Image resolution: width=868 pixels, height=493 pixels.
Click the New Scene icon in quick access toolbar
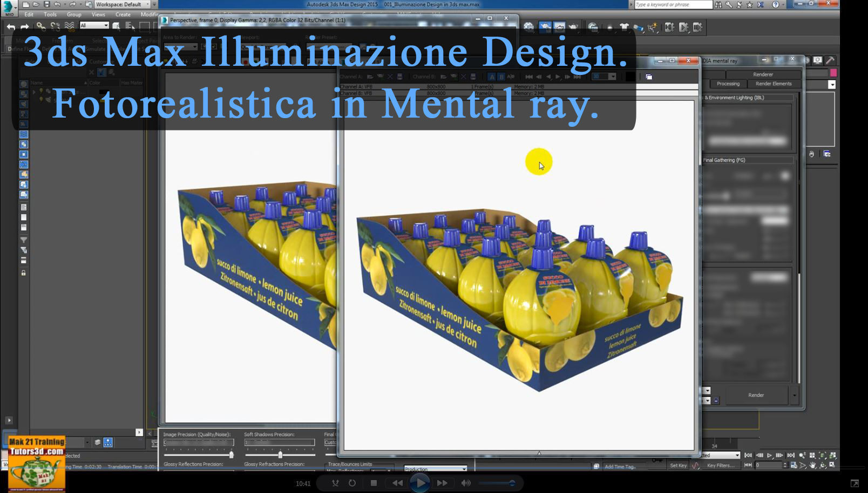click(25, 4)
